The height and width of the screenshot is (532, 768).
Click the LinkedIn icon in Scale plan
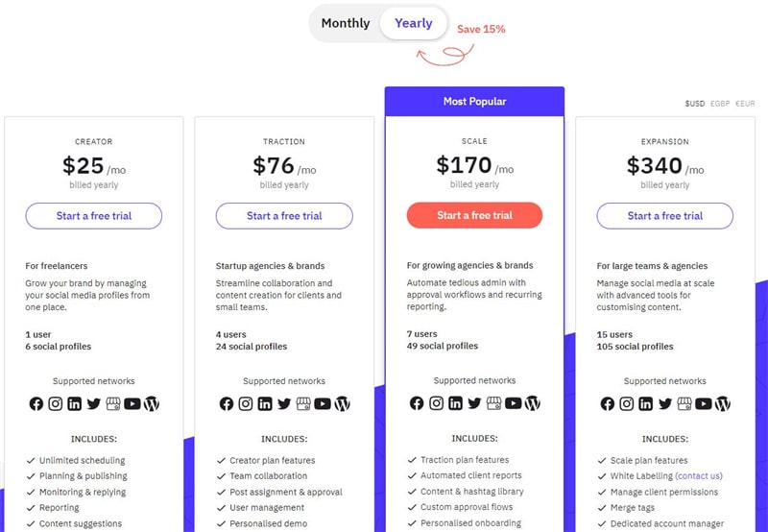click(455, 403)
